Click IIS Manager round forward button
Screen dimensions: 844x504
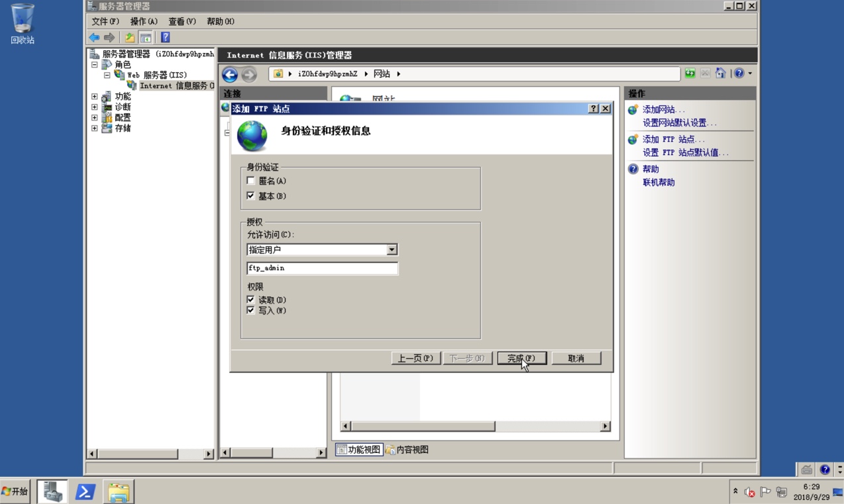click(249, 75)
